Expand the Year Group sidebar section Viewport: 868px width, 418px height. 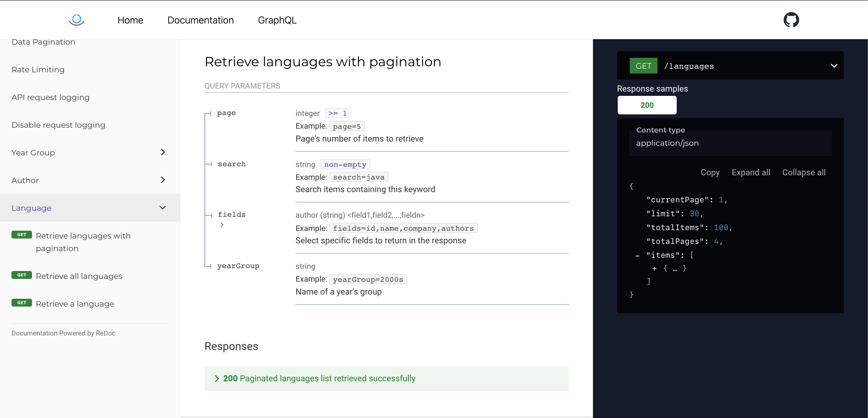(163, 152)
